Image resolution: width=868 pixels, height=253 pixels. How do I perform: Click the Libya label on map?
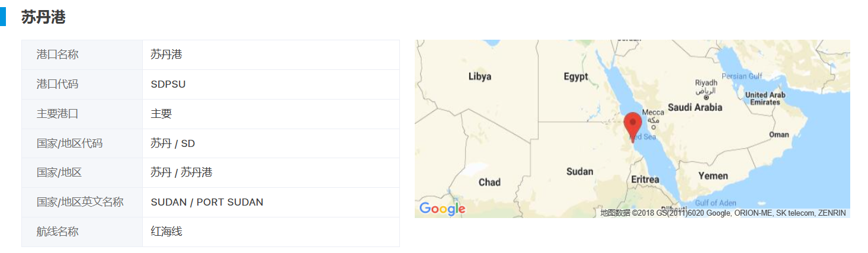pyautogui.click(x=479, y=76)
